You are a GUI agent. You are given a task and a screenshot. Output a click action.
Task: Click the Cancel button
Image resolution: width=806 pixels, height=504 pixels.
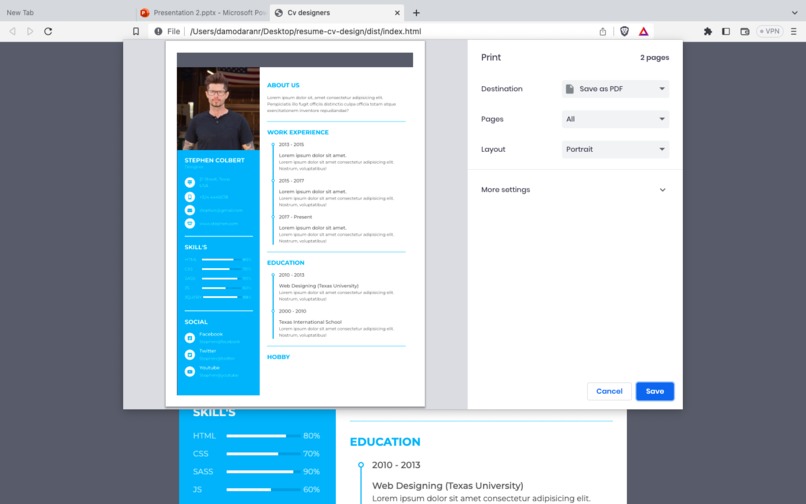point(609,391)
